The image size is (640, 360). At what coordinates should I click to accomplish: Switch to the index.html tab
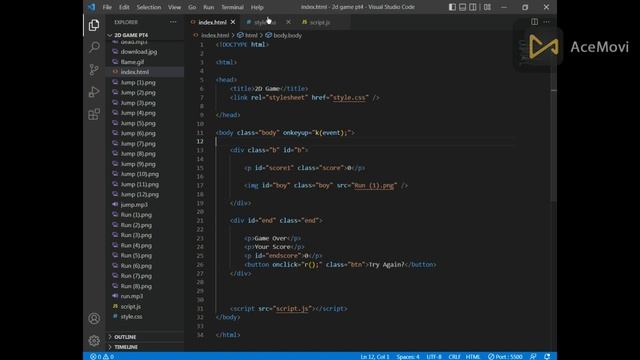(213, 22)
